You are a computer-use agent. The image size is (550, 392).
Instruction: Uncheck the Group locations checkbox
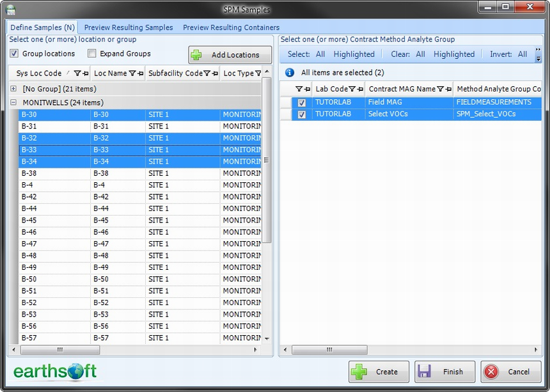point(14,54)
